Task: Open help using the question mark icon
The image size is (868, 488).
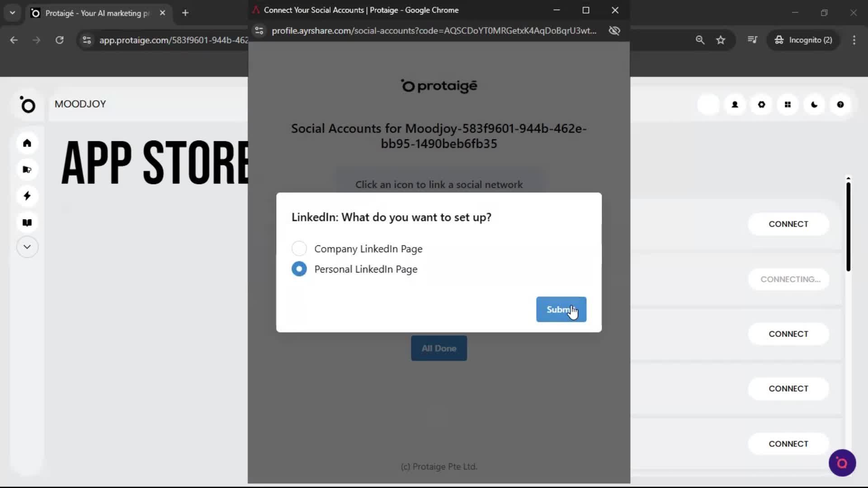Action: tap(840, 104)
